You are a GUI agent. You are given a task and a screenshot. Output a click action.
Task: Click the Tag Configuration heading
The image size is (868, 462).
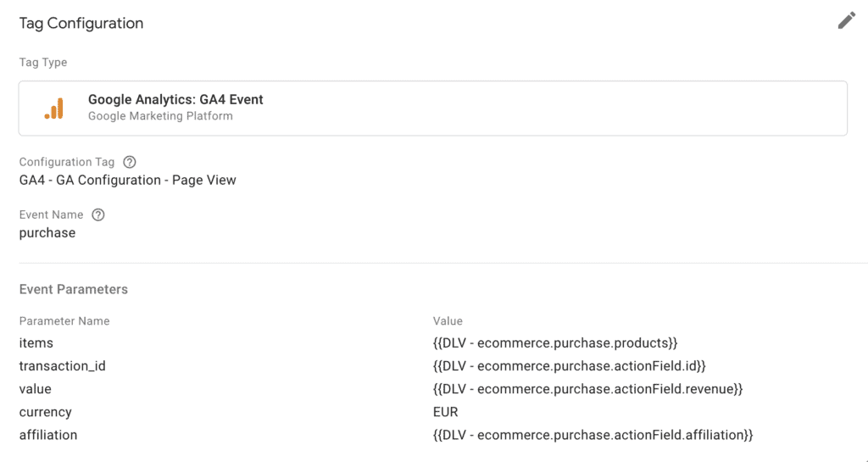point(81,24)
